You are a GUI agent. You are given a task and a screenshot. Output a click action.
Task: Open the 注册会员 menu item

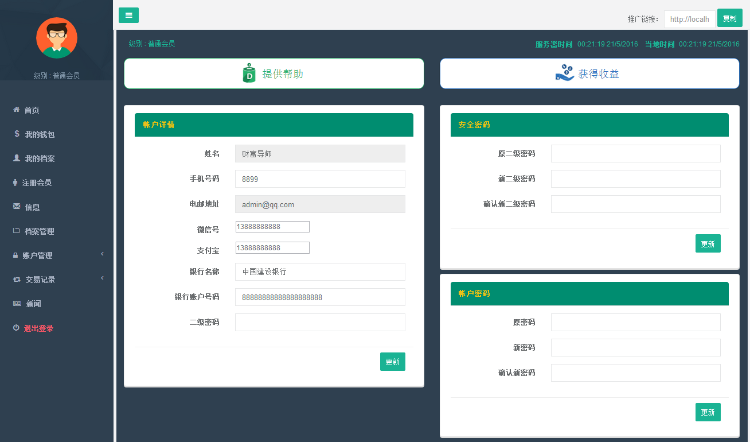pyautogui.click(x=38, y=182)
